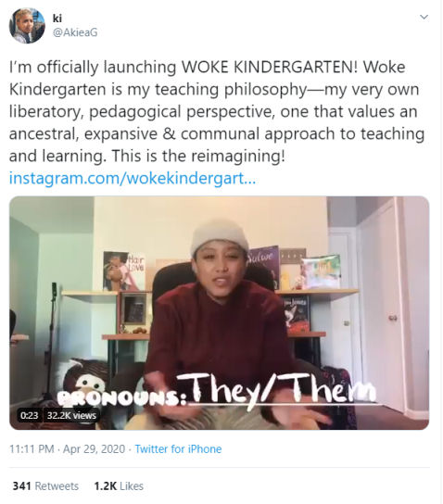Open the Twitter for iPhone link
This screenshot has width=443, height=504.
[x=178, y=448]
